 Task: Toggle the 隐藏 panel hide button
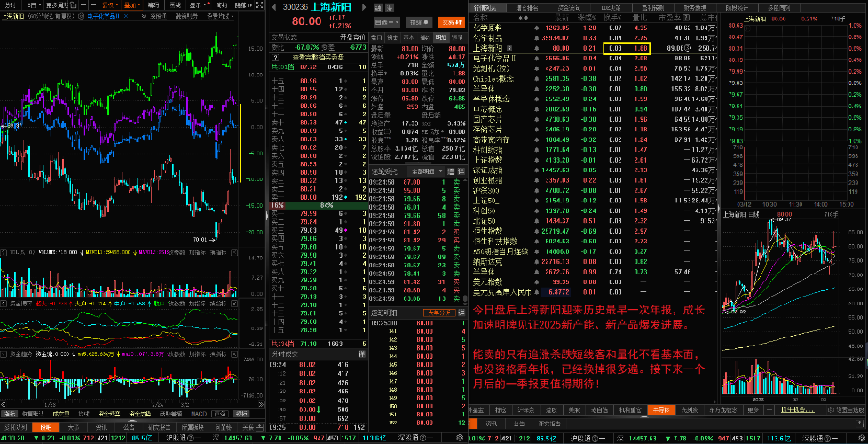click(x=243, y=5)
